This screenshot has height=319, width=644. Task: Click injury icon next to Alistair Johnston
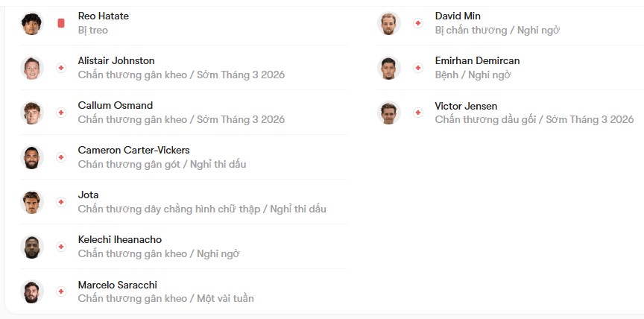(61, 68)
